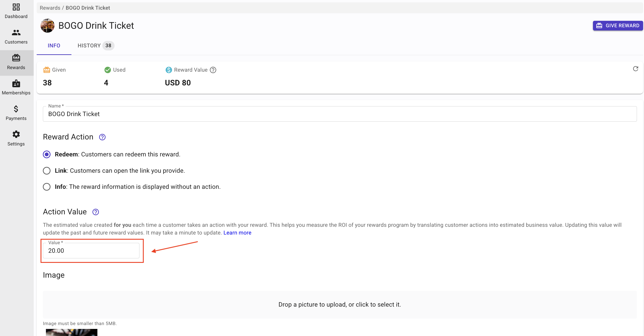Select the Info reward action
Viewport: 644px width, 336px height.
coord(47,187)
